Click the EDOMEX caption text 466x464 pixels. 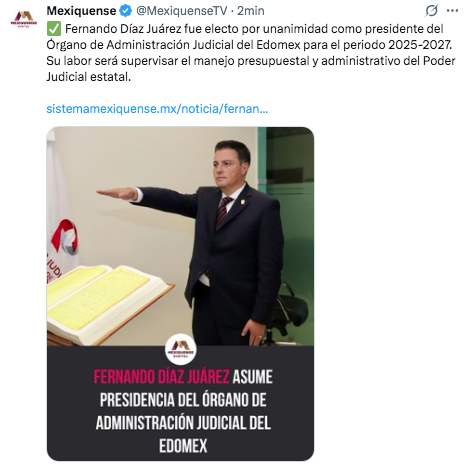[x=183, y=446]
